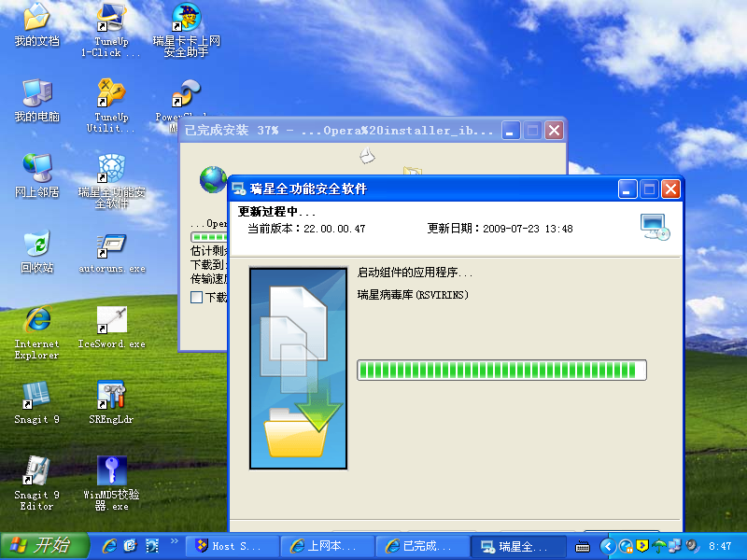Toggle 下载 checkbox in download window
Image resolution: width=747 pixels, height=560 pixels.
point(196,297)
